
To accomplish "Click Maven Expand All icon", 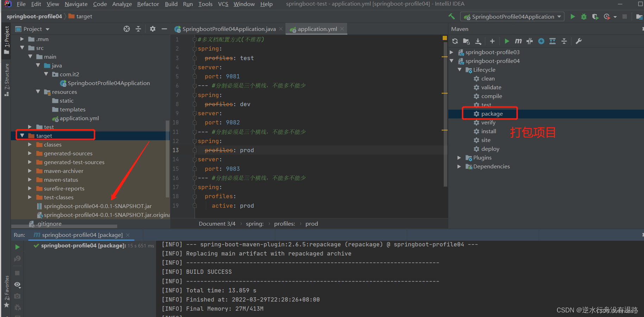I will 553,41.
